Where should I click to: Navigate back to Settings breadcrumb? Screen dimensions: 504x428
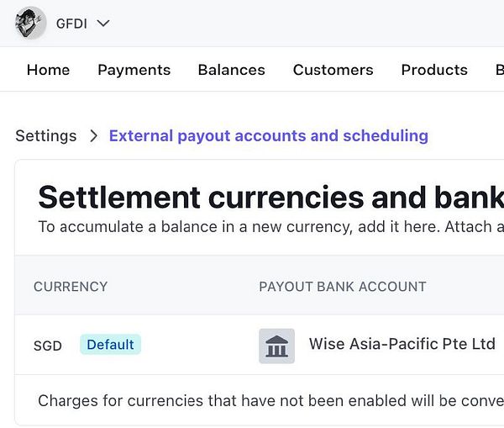pos(45,135)
